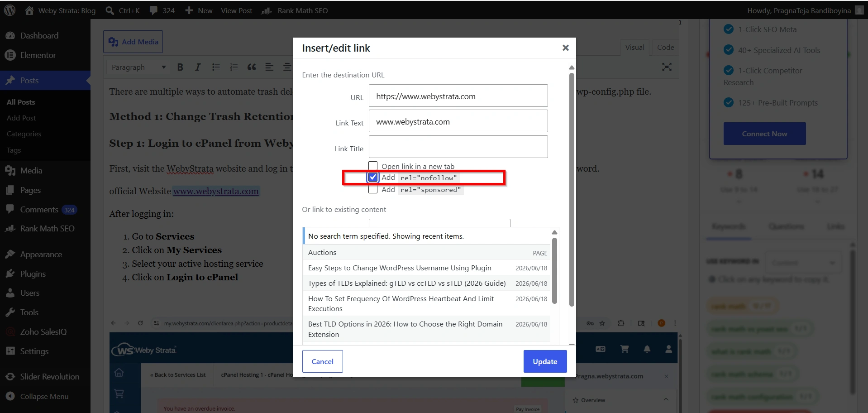Enable Open link in a new tab
The width and height of the screenshot is (868, 413).
[x=373, y=166]
